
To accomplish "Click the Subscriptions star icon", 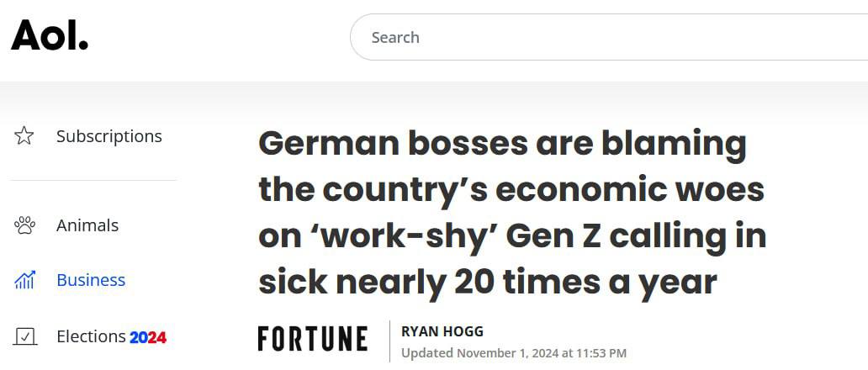I will [24, 136].
